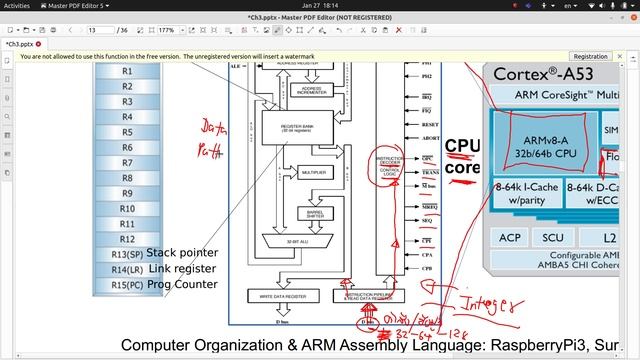Click the R15(PC) register row
The height and width of the screenshot is (360, 640).
[127, 285]
